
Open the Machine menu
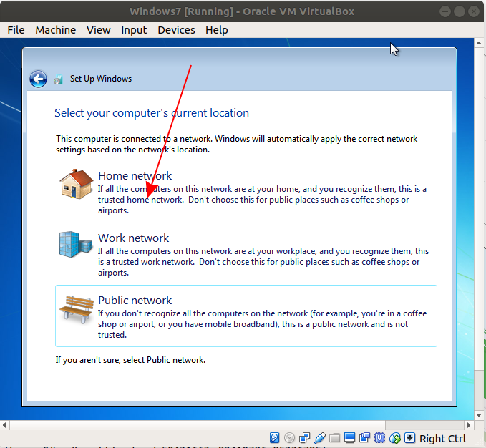point(56,30)
